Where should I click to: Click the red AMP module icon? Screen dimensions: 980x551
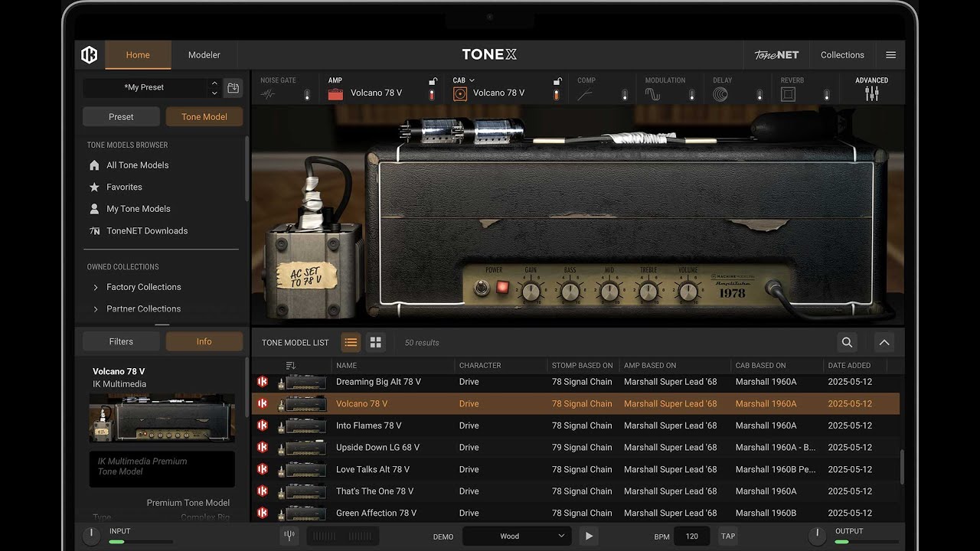(335, 94)
